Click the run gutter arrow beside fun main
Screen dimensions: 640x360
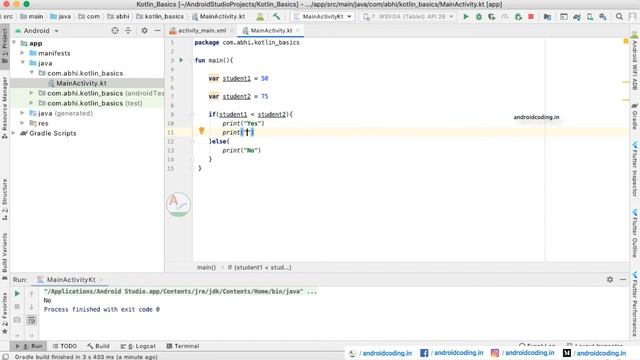[181, 60]
